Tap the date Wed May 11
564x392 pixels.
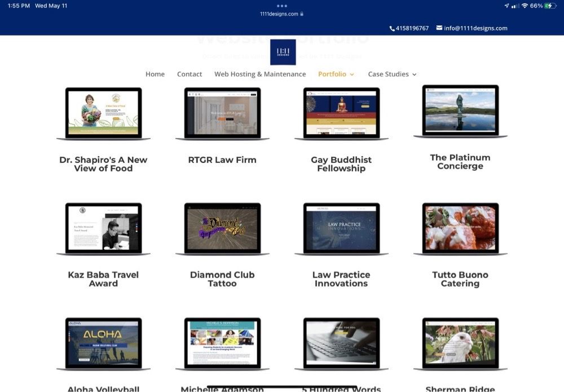[x=51, y=6]
